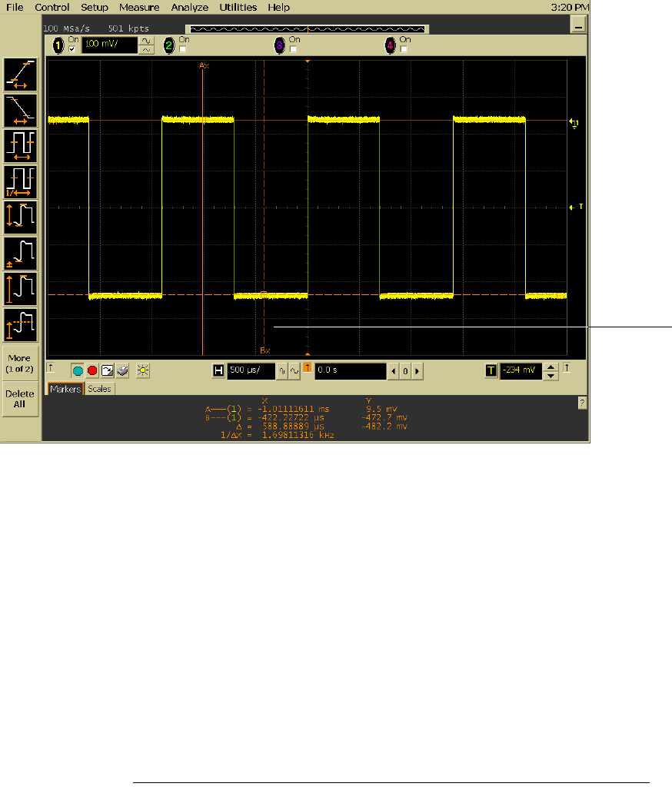Click the clear display eraser icon

pyautogui.click(x=122, y=371)
